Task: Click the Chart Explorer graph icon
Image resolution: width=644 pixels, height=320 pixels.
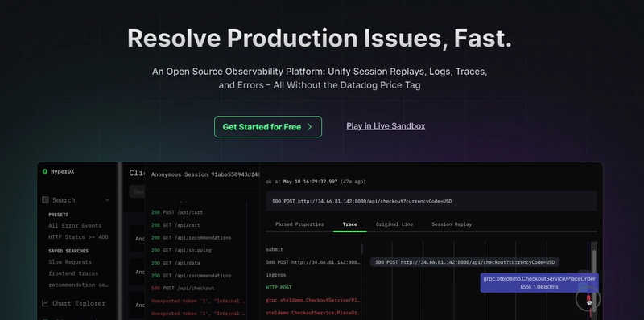Action: 45,303
